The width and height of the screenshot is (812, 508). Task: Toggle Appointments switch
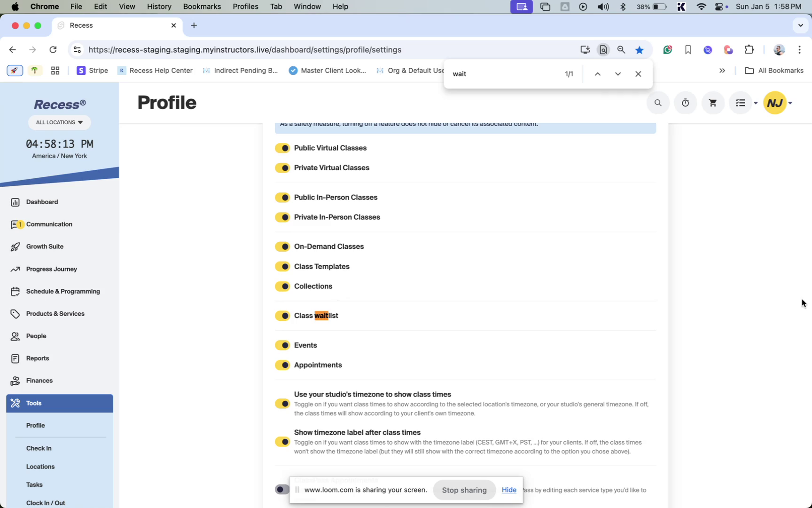tap(282, 365)
